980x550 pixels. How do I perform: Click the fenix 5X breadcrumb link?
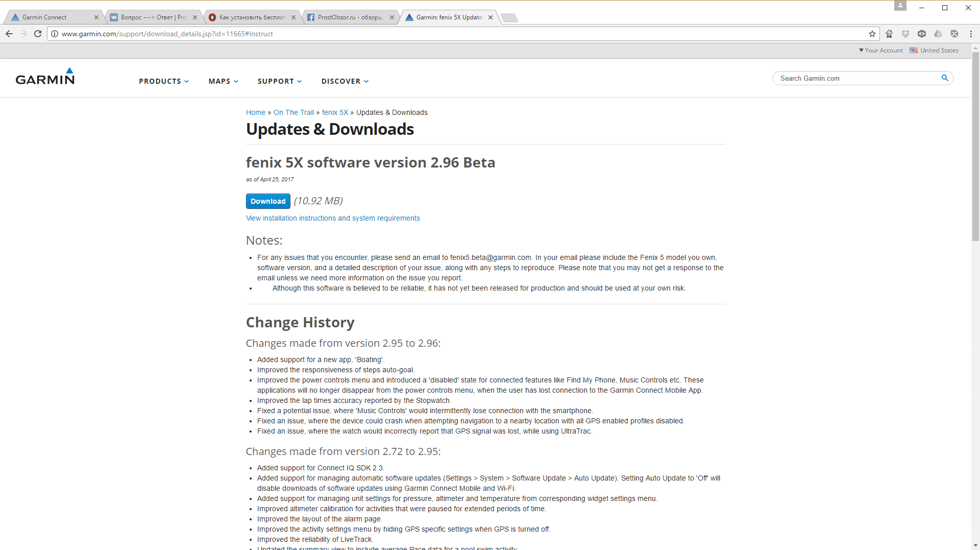pos(335,112)
